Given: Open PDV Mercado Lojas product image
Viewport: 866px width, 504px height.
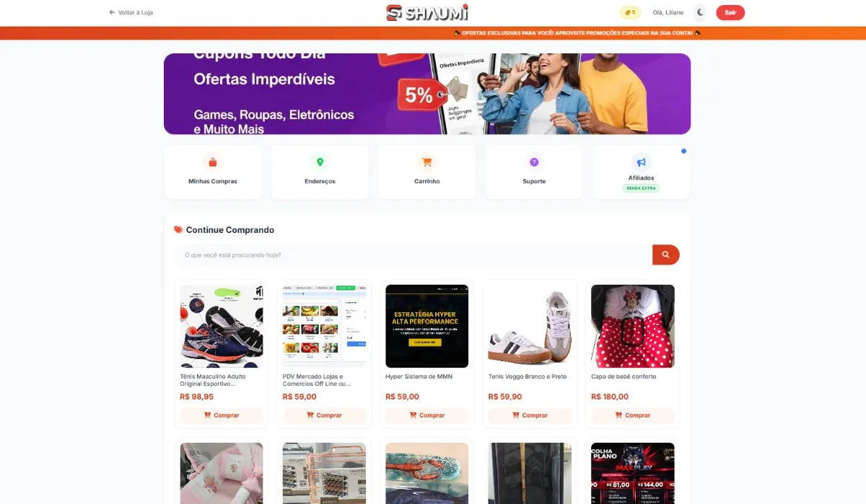Looking at the screenshot, I should 324,326.
